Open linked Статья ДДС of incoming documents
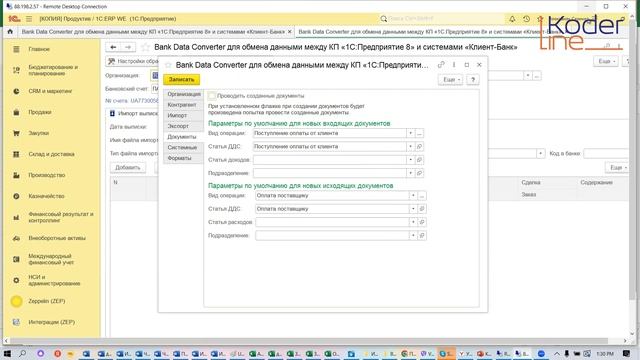The width and height of the screenshot is (640, 360). pyautogui.click(x=419, y=147)
